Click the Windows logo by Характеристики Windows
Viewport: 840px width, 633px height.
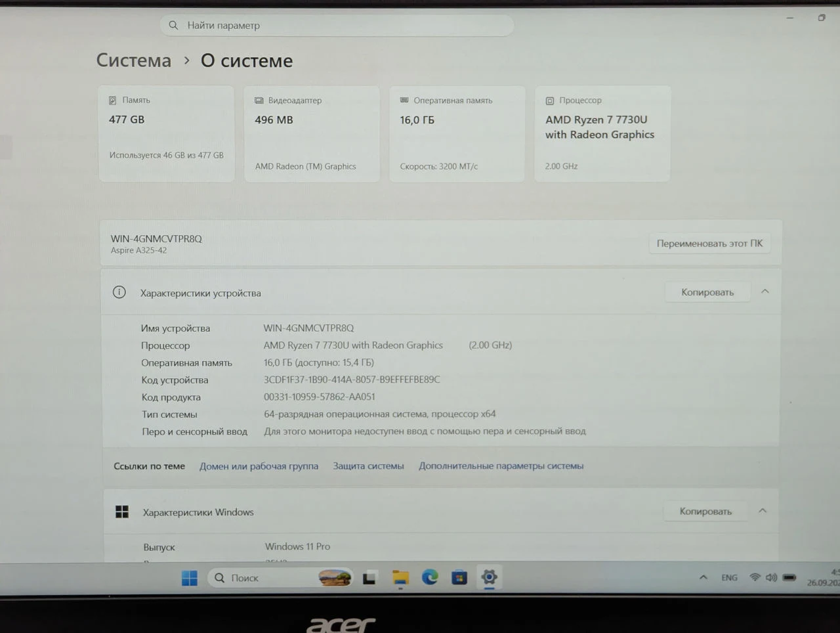tap(122, 512)
